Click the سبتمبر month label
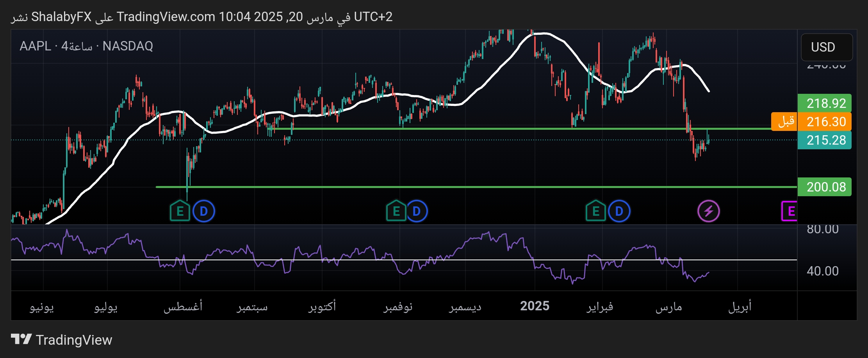Viewport: 868px width, 358px height. pos(252,307)
